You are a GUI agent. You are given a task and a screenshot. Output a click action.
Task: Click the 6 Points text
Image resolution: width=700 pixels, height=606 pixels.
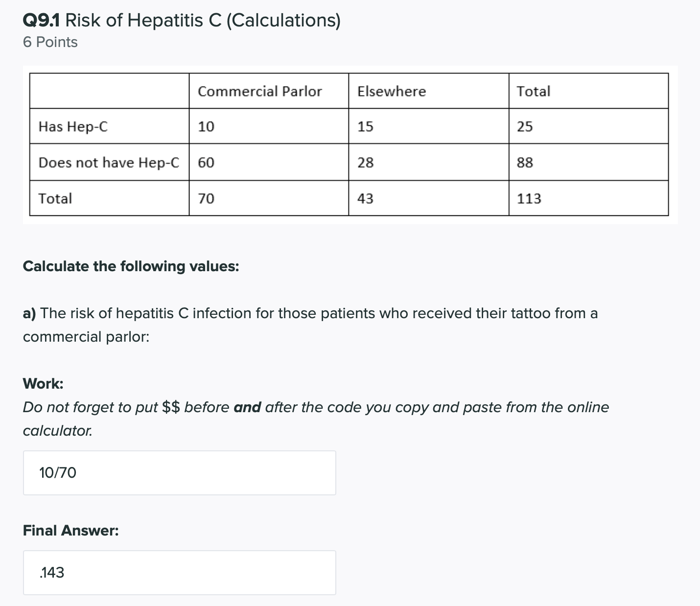pyautogui.click(x=50, y=43)
